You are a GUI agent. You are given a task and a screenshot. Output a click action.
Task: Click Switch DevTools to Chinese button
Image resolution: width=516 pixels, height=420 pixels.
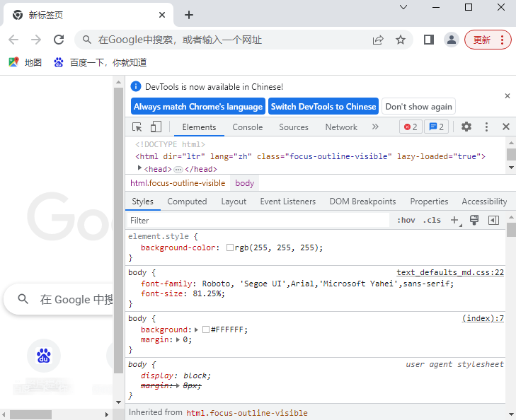[323, 107]
